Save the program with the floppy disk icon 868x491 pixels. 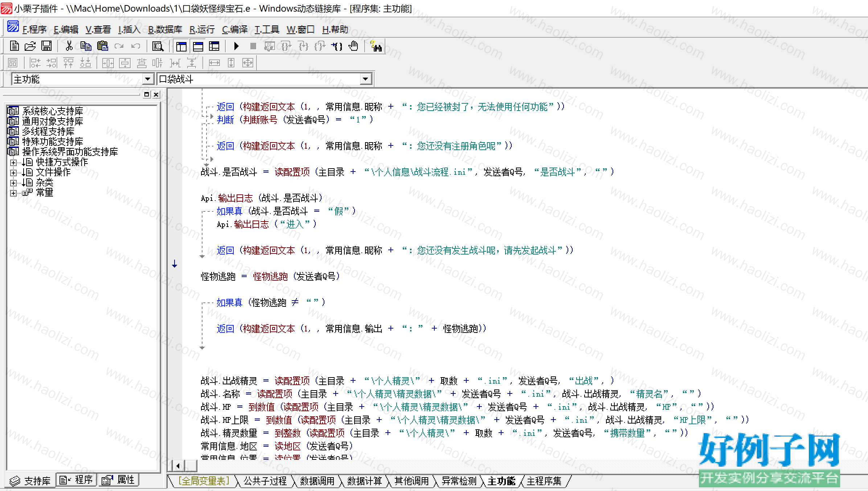[x=46, y=46]
